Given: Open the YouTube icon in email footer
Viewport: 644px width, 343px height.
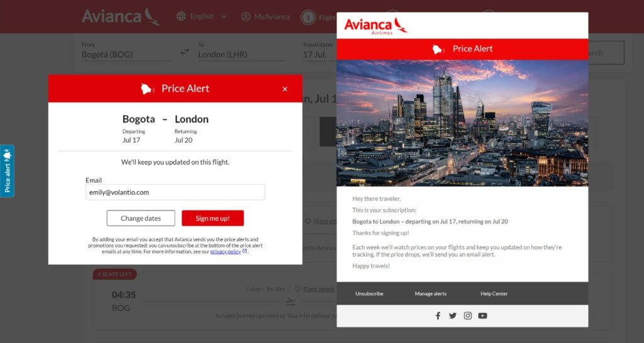Looking at the screenshot, I should tap(482, 315).
